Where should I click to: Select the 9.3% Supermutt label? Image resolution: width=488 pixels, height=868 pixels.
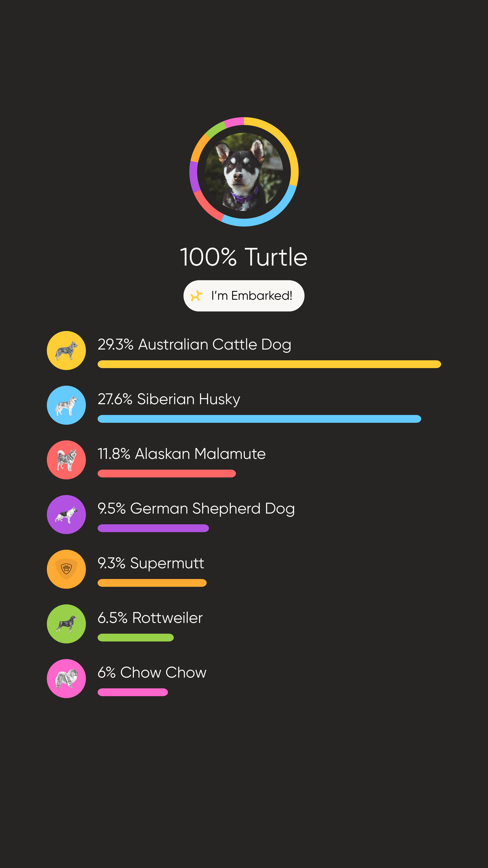[150, 563]
